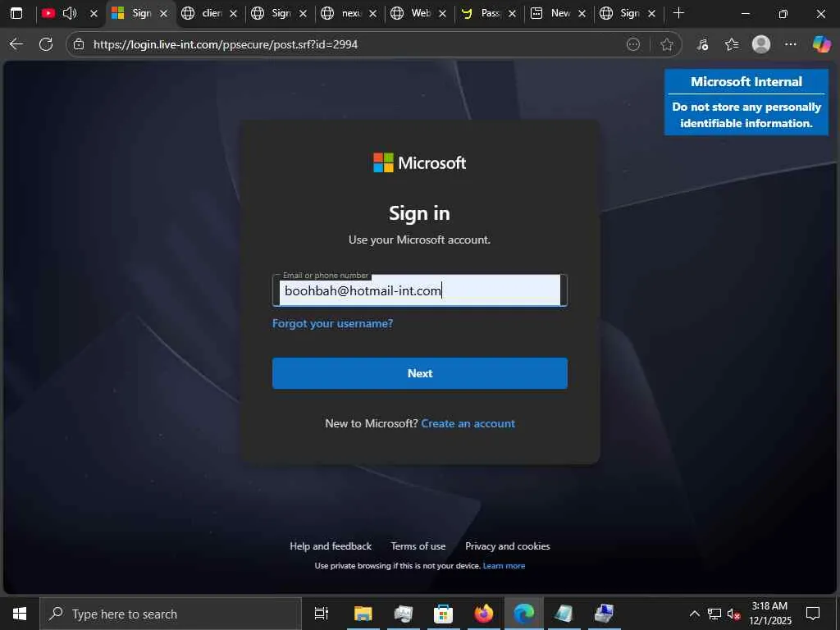Close the 'Web' tab
Image resolution: width=840 pixels, height=630 pixels.
tap(442, 13)
